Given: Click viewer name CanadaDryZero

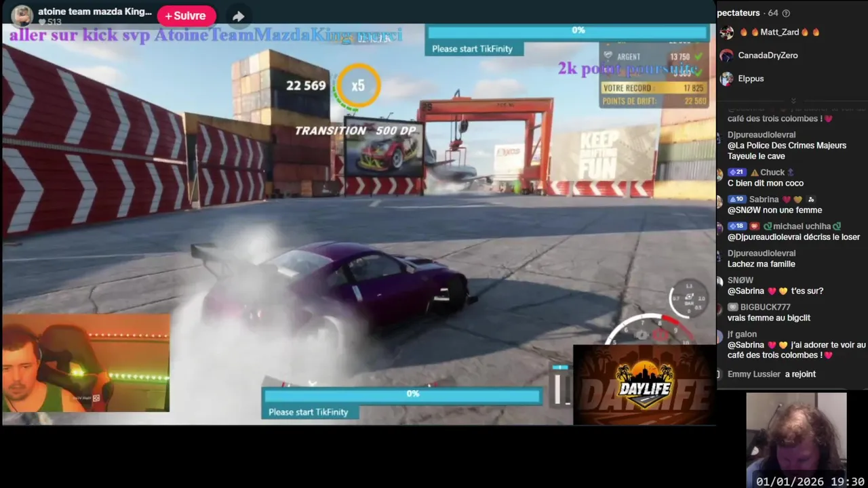Looking at the screenshot, I should pyautogui.click(x=768, y=56).
